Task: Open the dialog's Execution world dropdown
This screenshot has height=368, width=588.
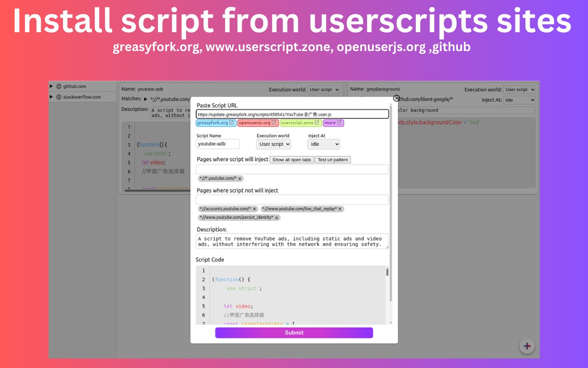Action: [x=274, y=144]
